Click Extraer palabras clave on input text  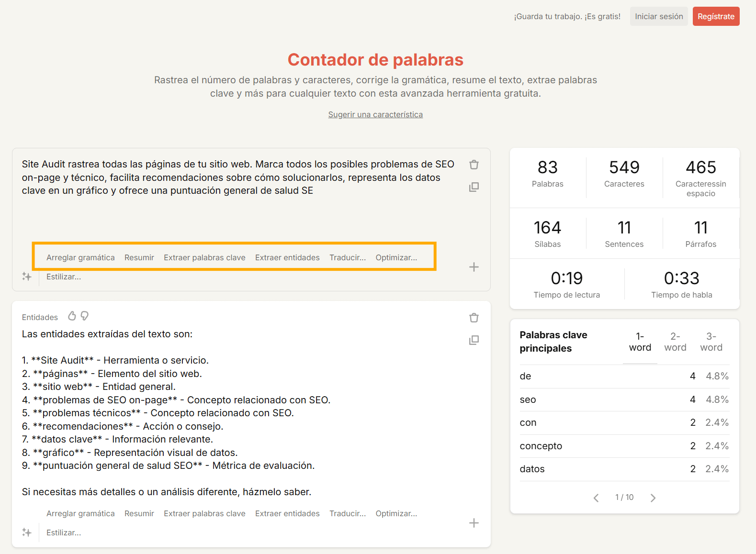[204, 257]
